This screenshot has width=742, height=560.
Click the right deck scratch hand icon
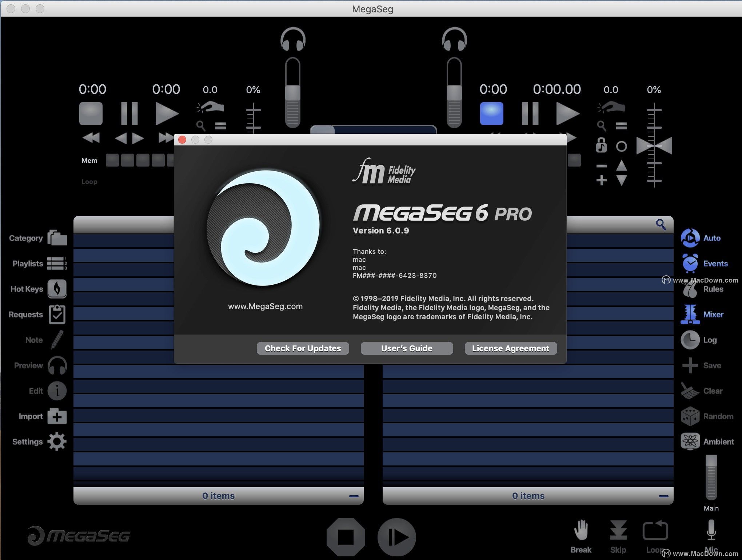611,107
